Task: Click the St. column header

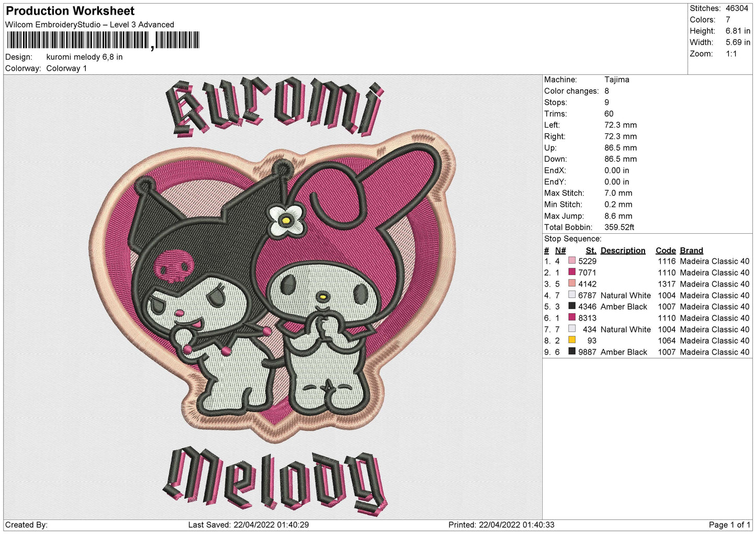Action: tap(591, 250)
